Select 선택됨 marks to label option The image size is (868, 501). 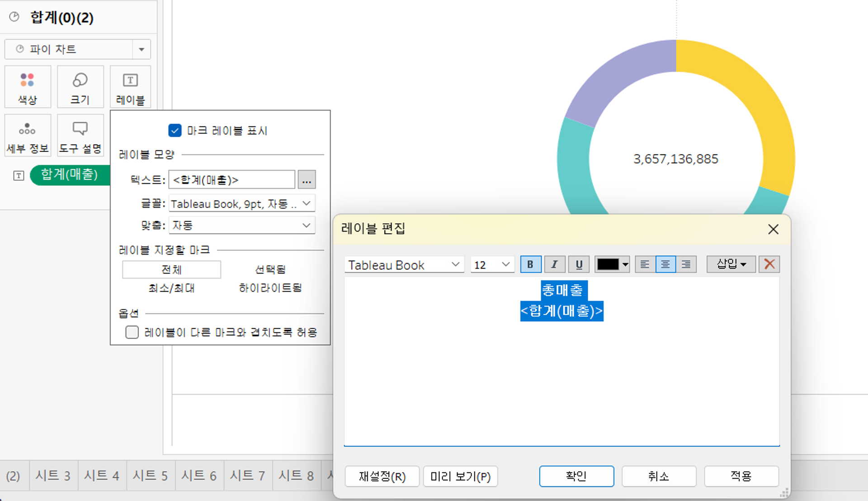pyautogui.click(x=270, y=270)
